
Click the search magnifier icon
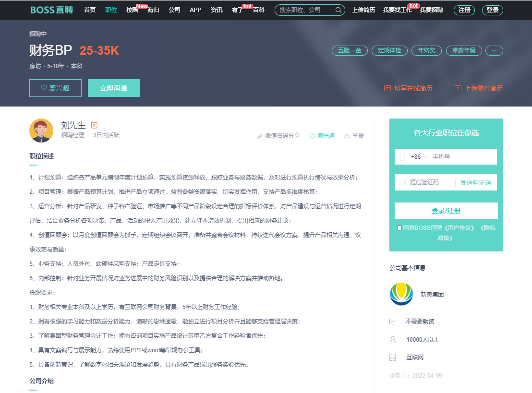[339, 10]
